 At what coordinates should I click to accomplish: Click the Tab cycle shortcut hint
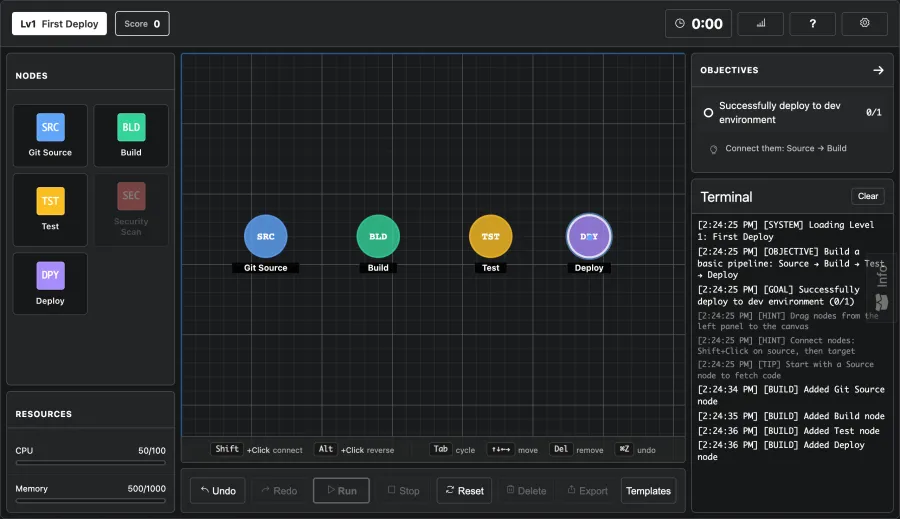(452, 450)
